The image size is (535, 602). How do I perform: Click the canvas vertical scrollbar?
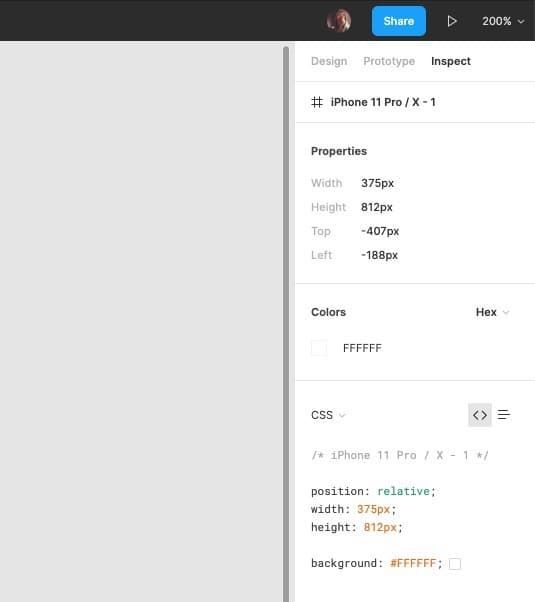pos(286,322)
